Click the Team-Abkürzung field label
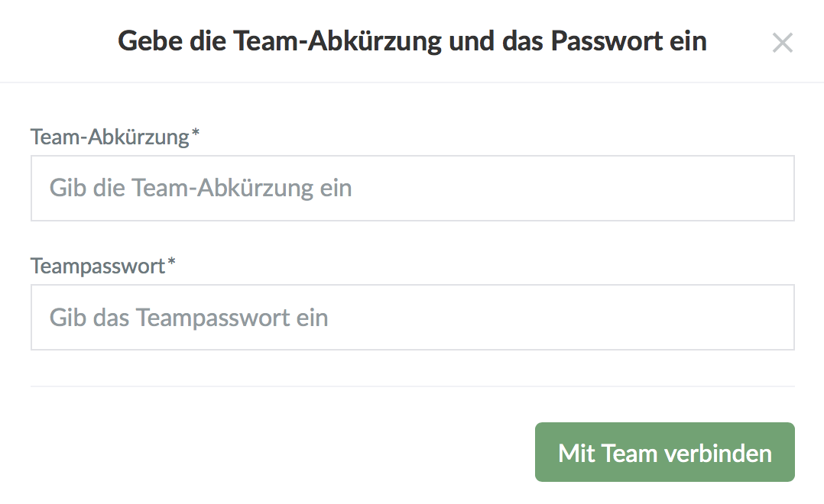This screenshot has height=504, width=824. [x=109, y=137]
